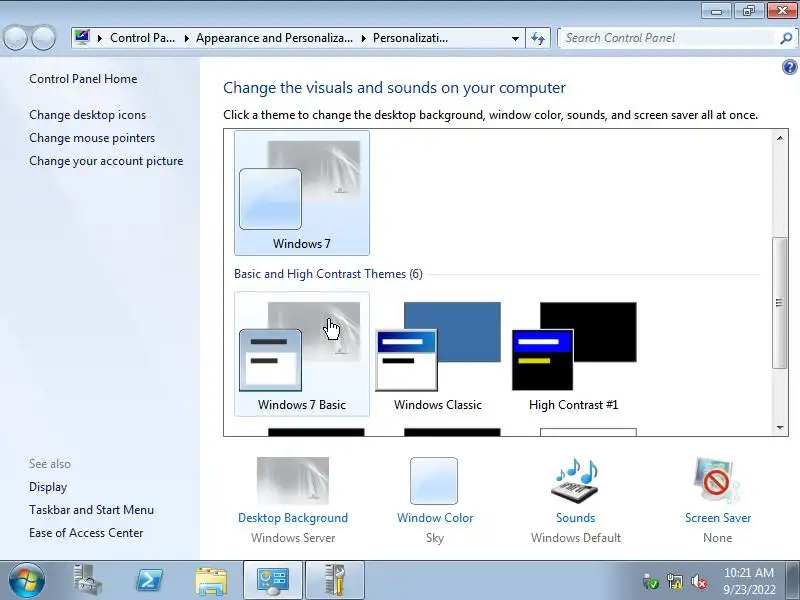Screen dimensions: 800x600
Task: Click the theme list scroll down arrow
Action: [x=780, y=428]
